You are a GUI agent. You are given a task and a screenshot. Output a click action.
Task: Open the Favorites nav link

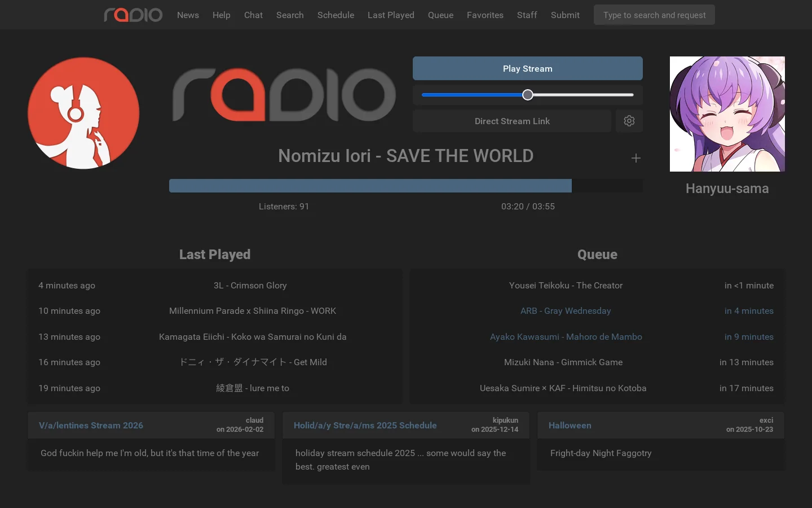[485, 15]
